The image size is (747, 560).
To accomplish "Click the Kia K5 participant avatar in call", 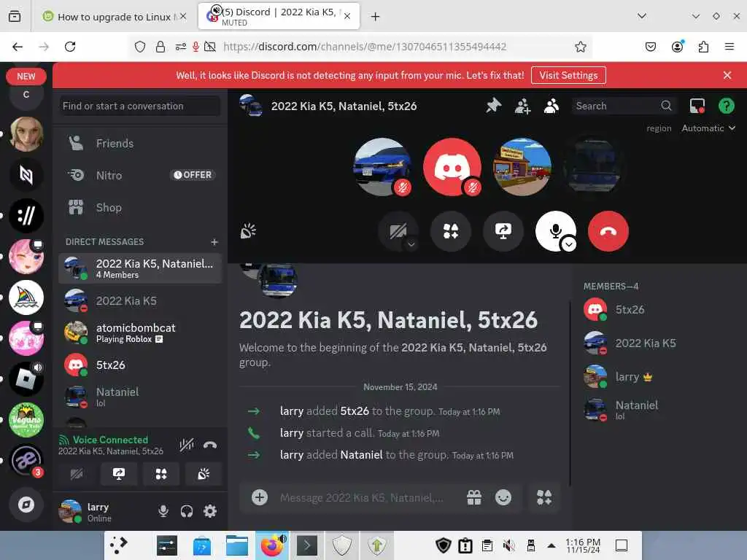I will (382, 167).
